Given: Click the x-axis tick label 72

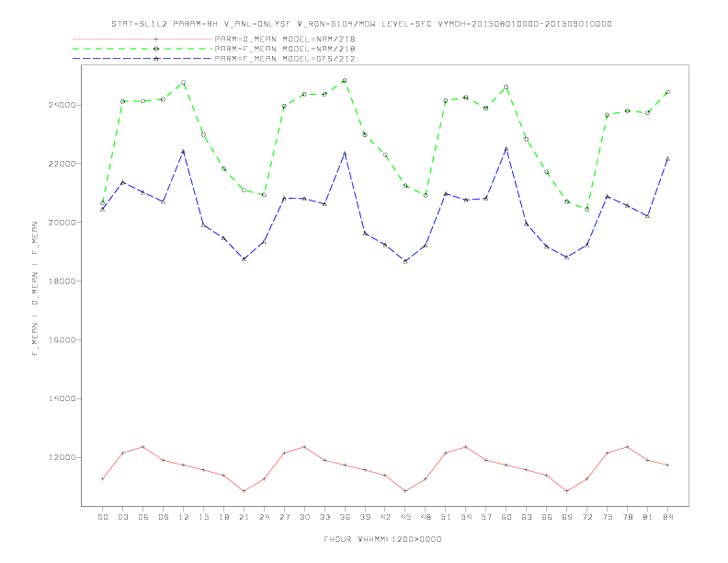Looking at the screenshot, I should pos(586,517).
